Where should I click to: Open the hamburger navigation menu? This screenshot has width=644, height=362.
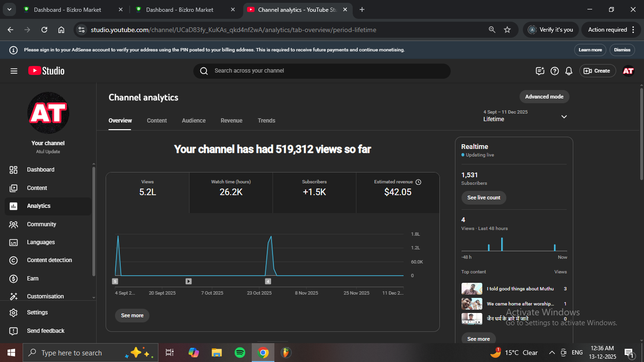14,71
